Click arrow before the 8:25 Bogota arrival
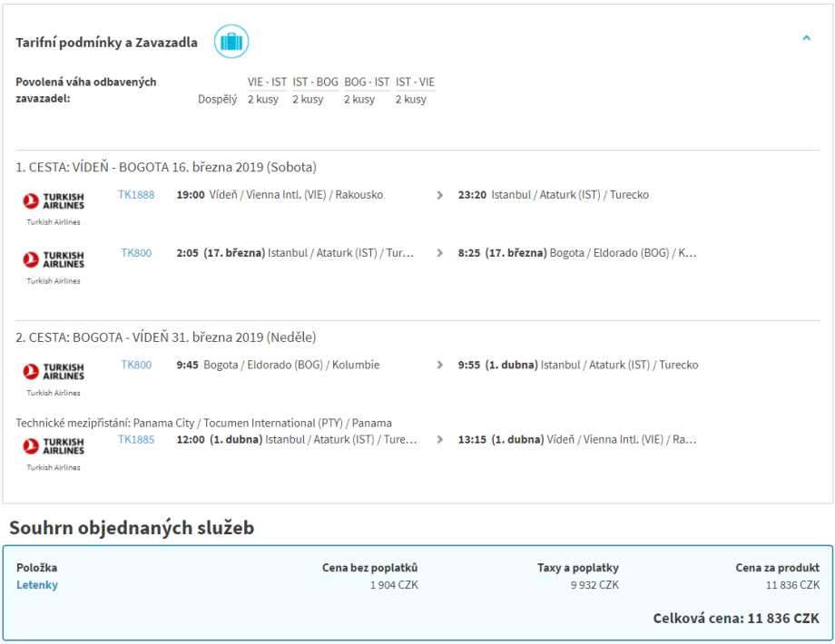The image size is (835, 644). (x=440, y=253)
